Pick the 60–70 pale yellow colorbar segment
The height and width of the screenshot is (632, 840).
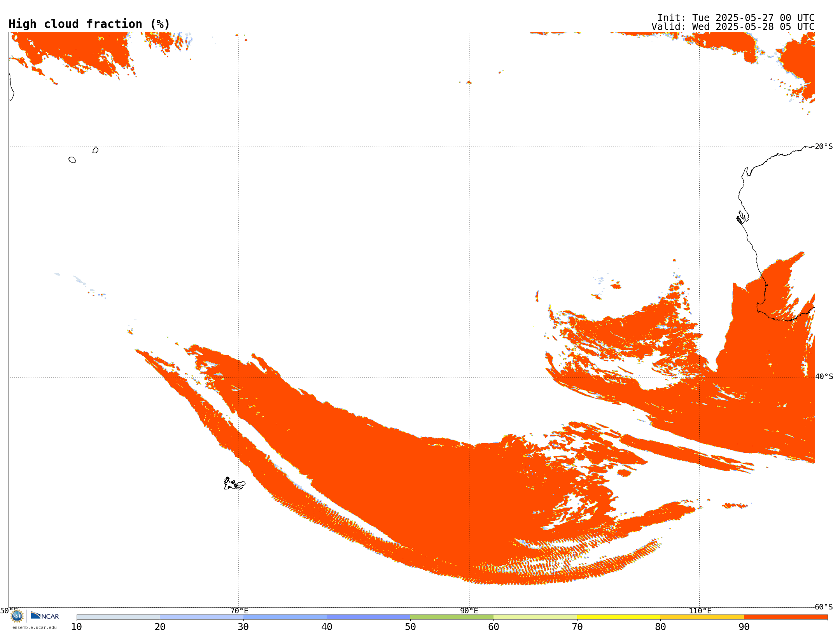pos(535,617)
